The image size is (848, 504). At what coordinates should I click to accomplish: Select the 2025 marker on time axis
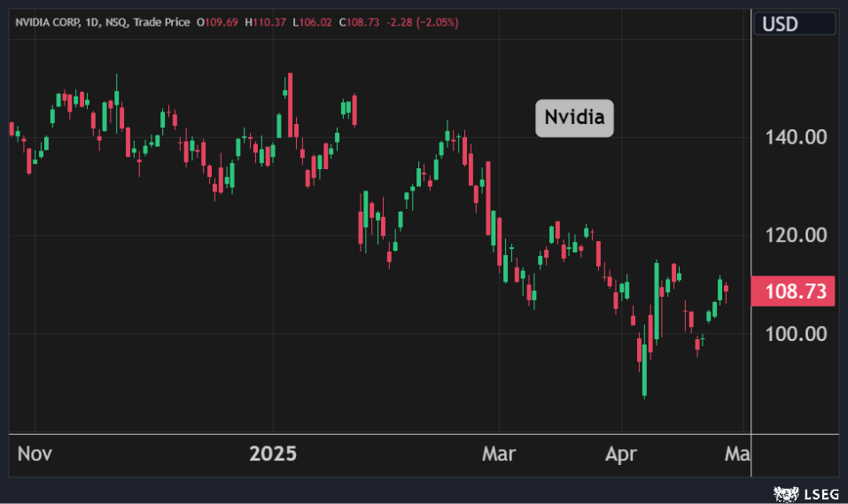coord(273,454)
